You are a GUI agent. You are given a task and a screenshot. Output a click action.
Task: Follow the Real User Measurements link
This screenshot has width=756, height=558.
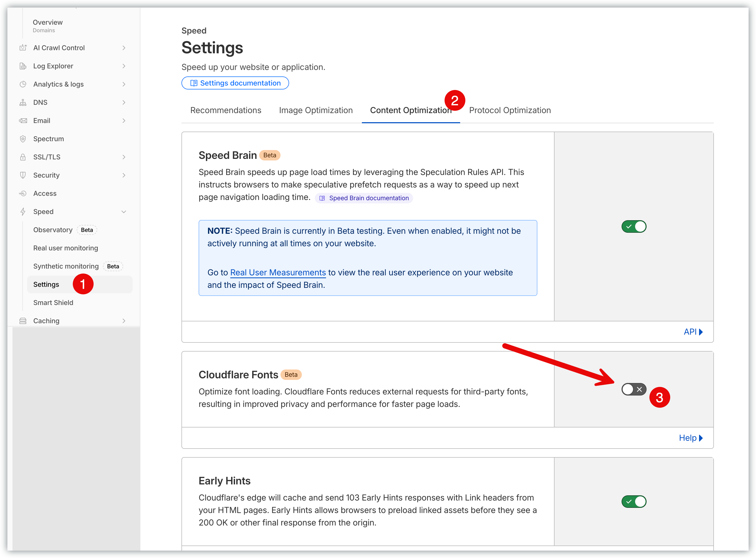tap(278, 272)
